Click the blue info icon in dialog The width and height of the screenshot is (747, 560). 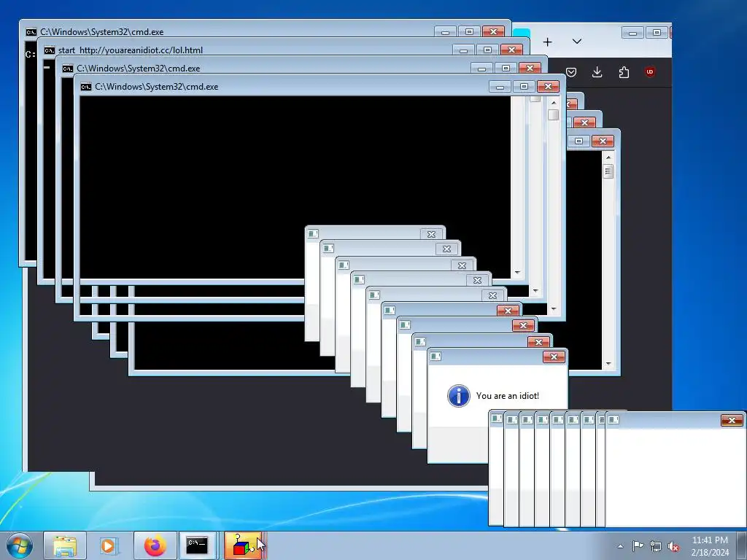pos(458,396)
